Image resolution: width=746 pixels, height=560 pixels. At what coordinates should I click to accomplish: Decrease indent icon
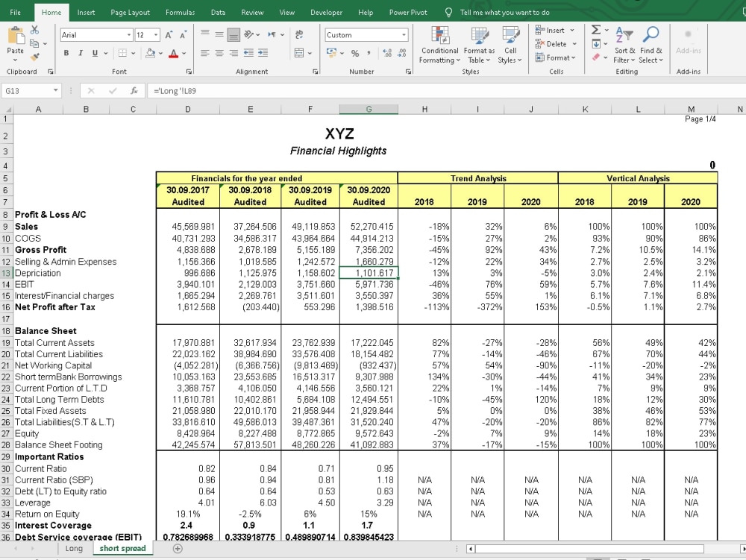click(x=248, y=53)
